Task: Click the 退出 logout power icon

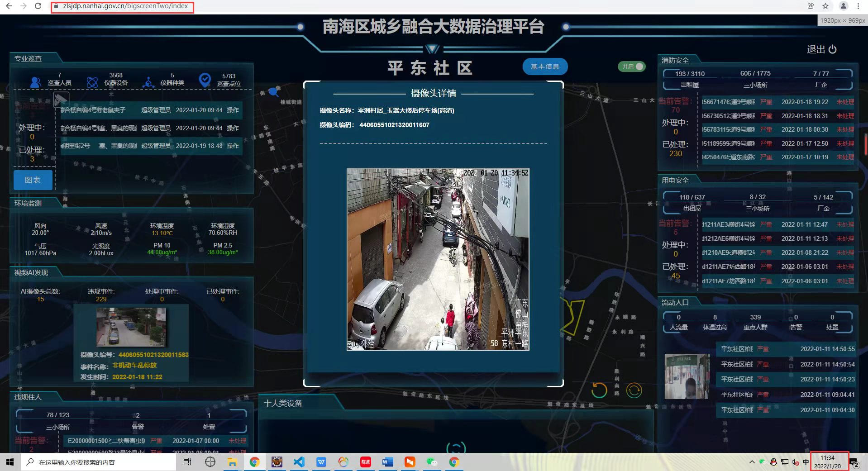Action: coord(833,49)
